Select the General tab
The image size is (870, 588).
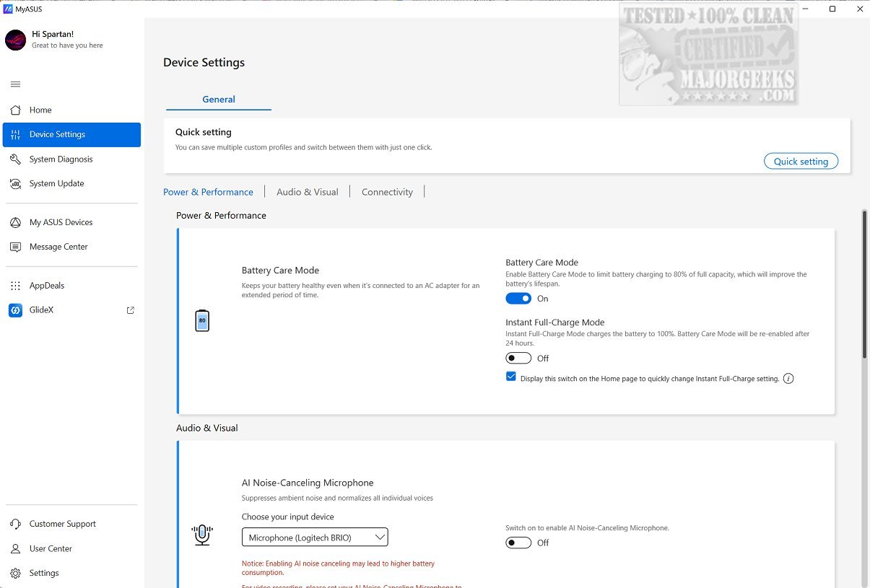[x=219, y=100]
